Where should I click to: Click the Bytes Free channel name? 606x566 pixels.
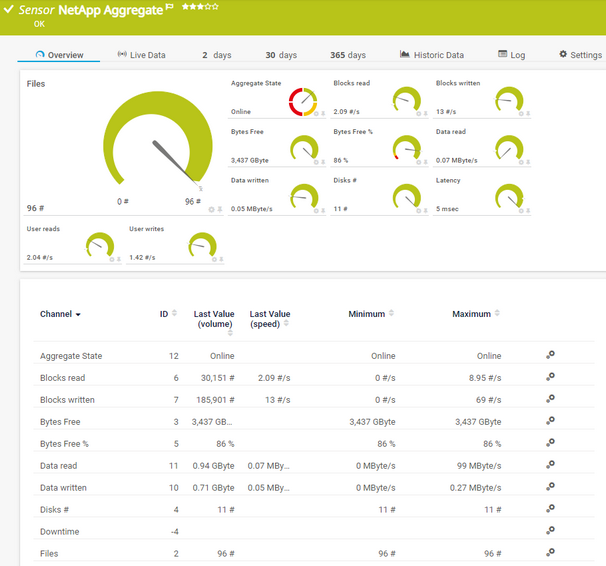pyautogui.click(x=60, y=422)
